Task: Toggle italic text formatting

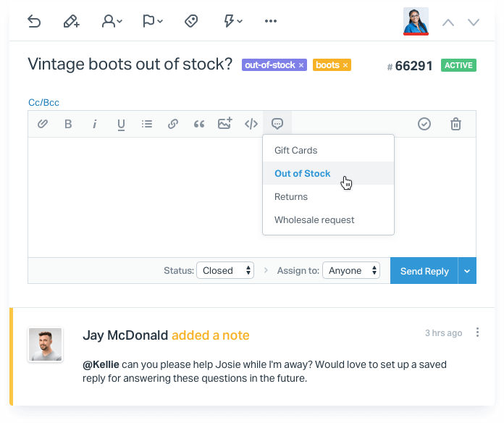Action: (94, 124)
